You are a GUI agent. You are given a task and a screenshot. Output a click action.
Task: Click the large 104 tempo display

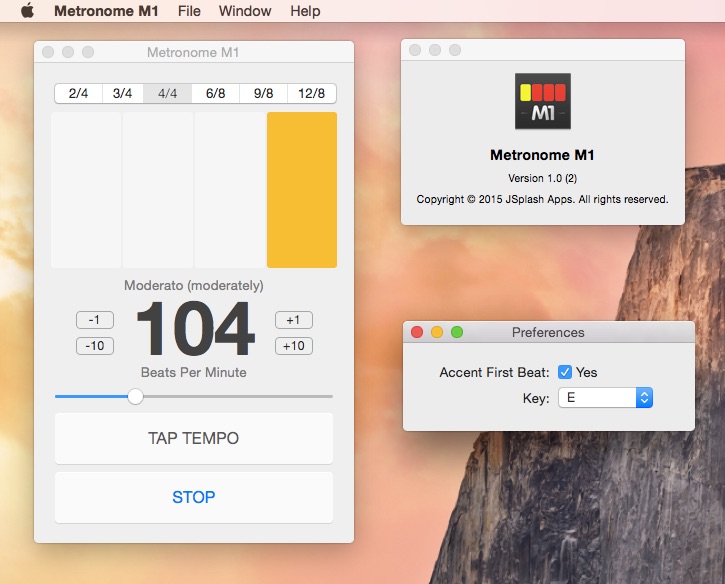[x=195, y=329]
